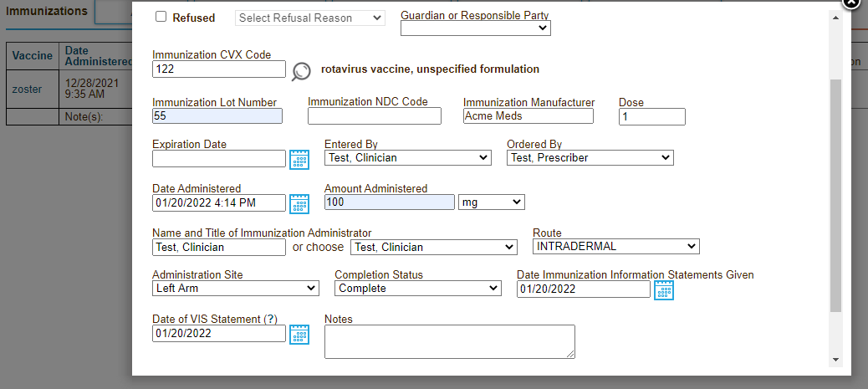The height and width of the screenshot is (389, 868).
Task: Close the immunization dialog with X icon
Action: [850, 3]
